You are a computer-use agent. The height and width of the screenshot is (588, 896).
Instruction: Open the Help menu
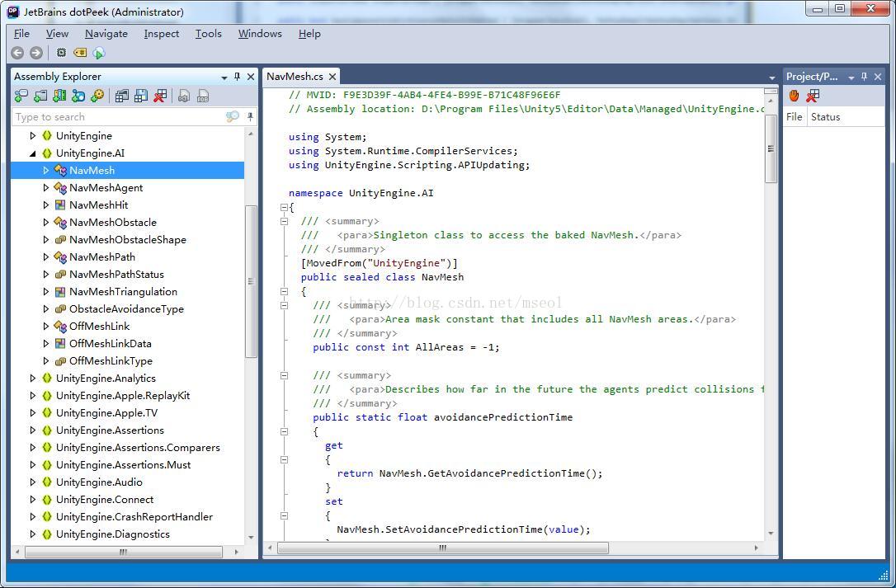(x=309, y=34)
